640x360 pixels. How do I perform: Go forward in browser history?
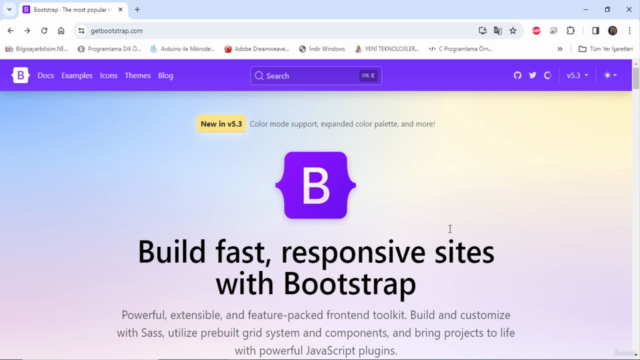click(x=27, y=31)
